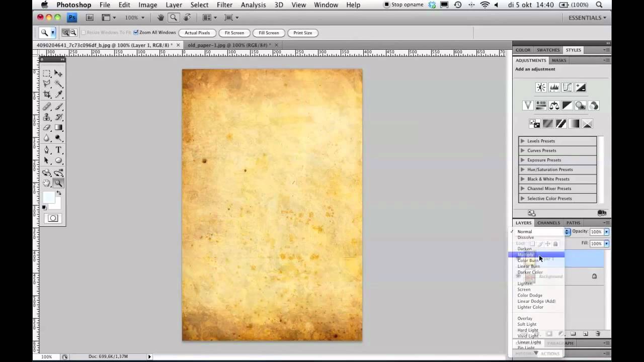Select the Rectangular Marquee tool
The height and width of the screenshot is (362, 644).
pos(47,73)
